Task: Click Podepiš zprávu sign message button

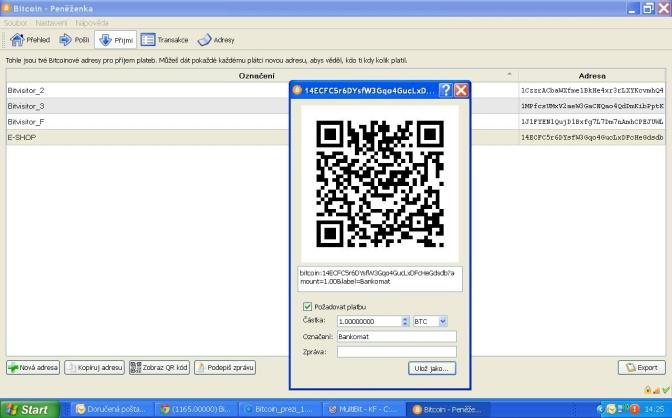Action: click(x=225, y=367)
